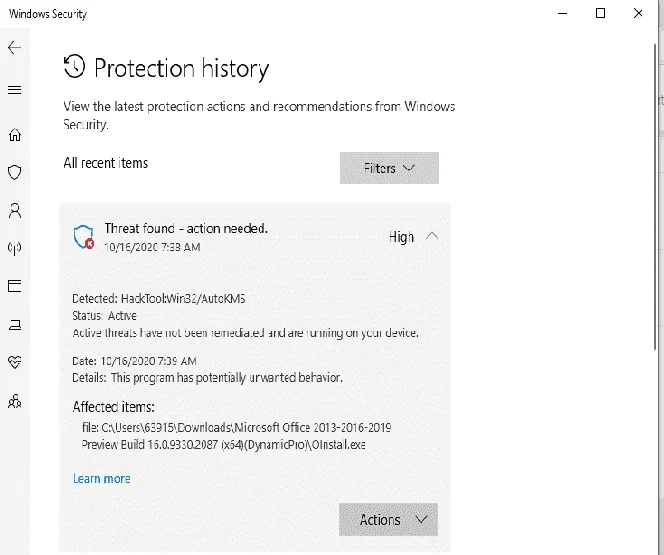Viewport: 664px width, 555px height.
Task: Open Firewall & network protection icon
Action: tap(15, 248)
